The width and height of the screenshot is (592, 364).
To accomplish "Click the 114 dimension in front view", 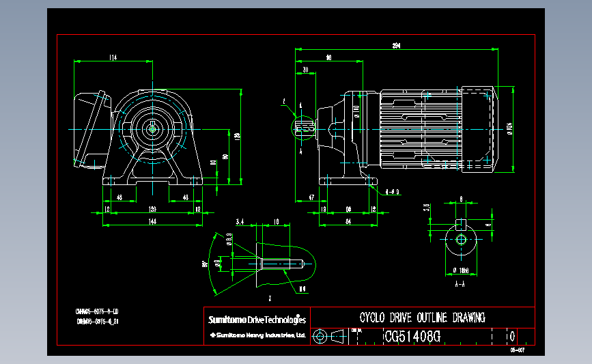I will (x=113, y=57).
